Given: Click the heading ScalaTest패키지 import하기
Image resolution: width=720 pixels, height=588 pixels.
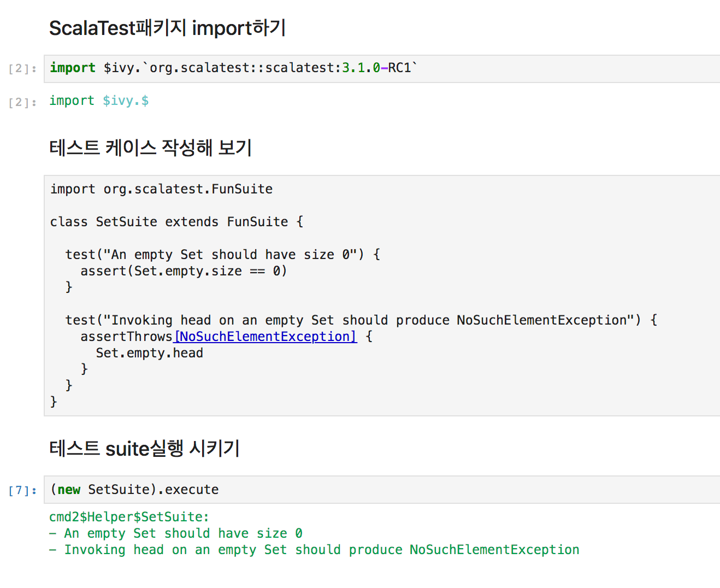Looking at the screenshot, I should click(x=167, y=28).
